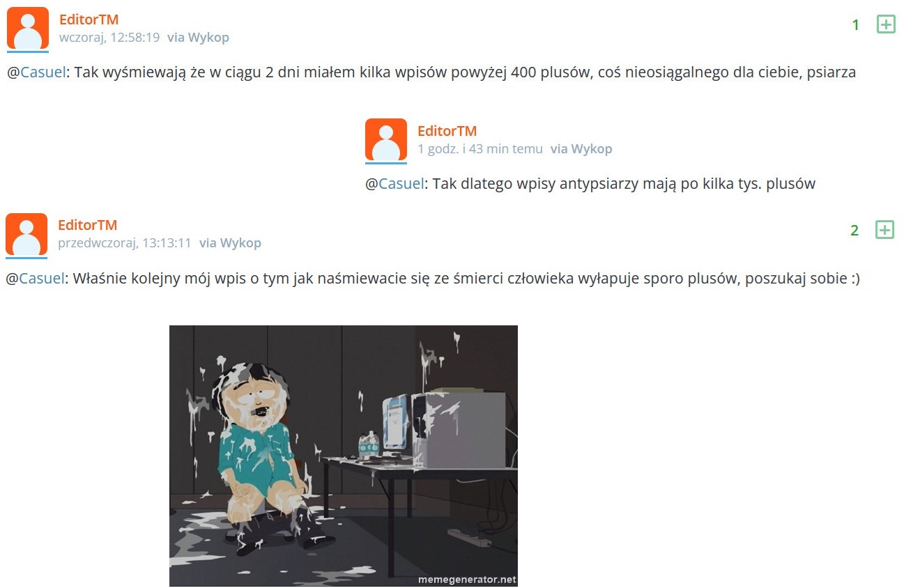The image size is (913, 588).
Task: Open the 'przedwczoraj, 13:13:11' timestamp permalink
Action: tap(125, 243)
